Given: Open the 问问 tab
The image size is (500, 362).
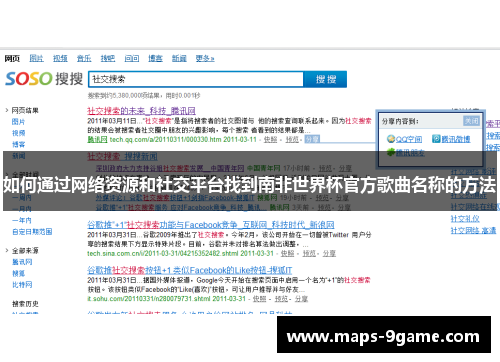Looking at the screenshot, I should [132, 59].
